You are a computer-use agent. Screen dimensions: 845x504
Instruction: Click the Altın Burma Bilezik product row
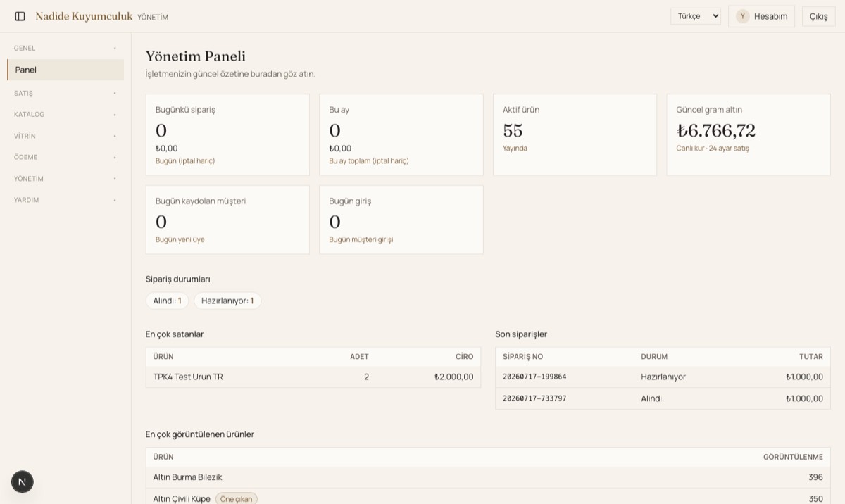coord(488,477)
